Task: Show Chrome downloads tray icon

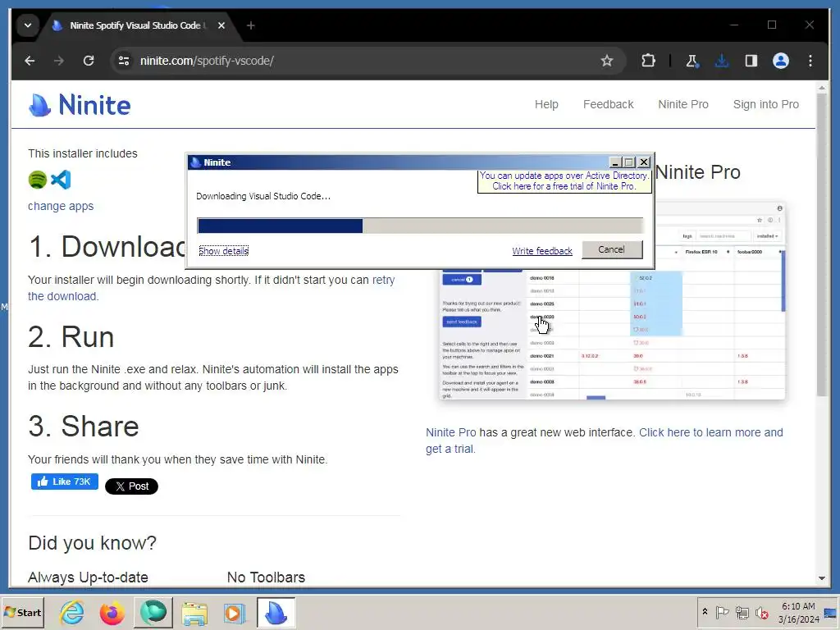Action: coord(722,61)
